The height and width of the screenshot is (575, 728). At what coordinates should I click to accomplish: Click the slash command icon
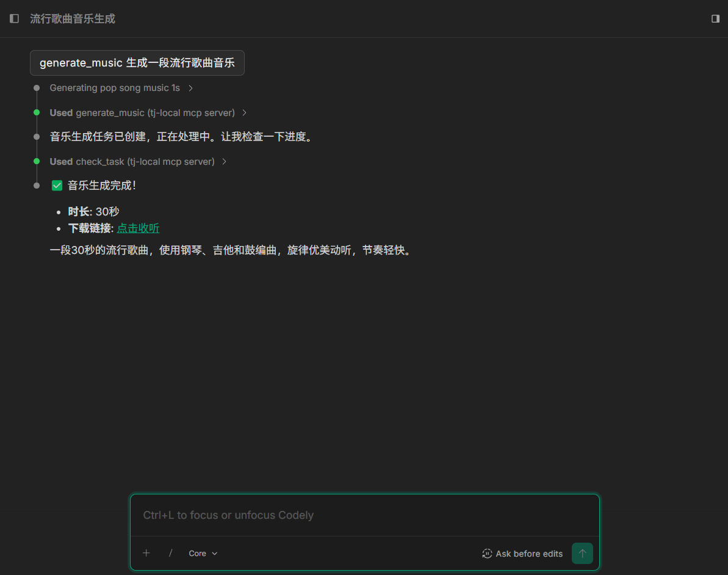170,553
